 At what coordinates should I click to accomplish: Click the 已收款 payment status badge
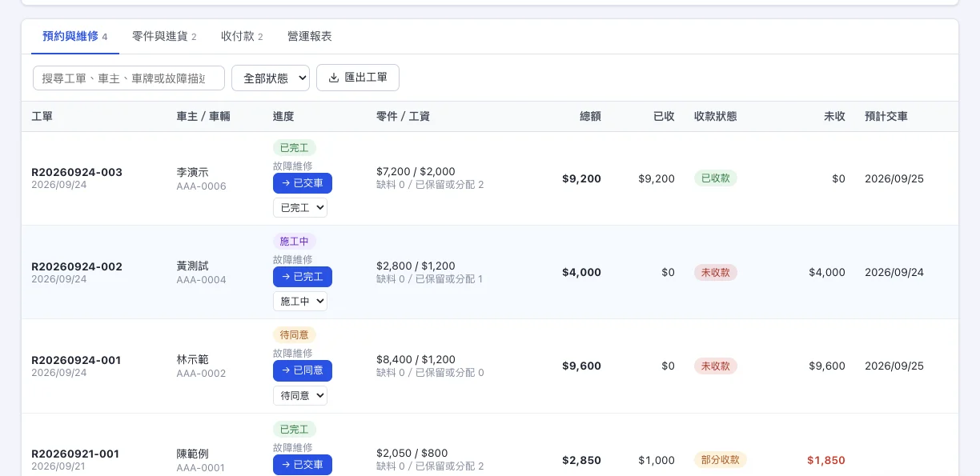(716, 178)
